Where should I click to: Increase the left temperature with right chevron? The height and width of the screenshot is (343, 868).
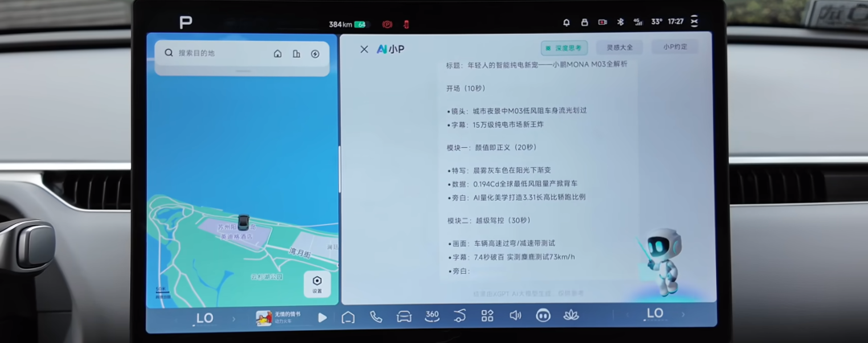(x=234, y=319)
